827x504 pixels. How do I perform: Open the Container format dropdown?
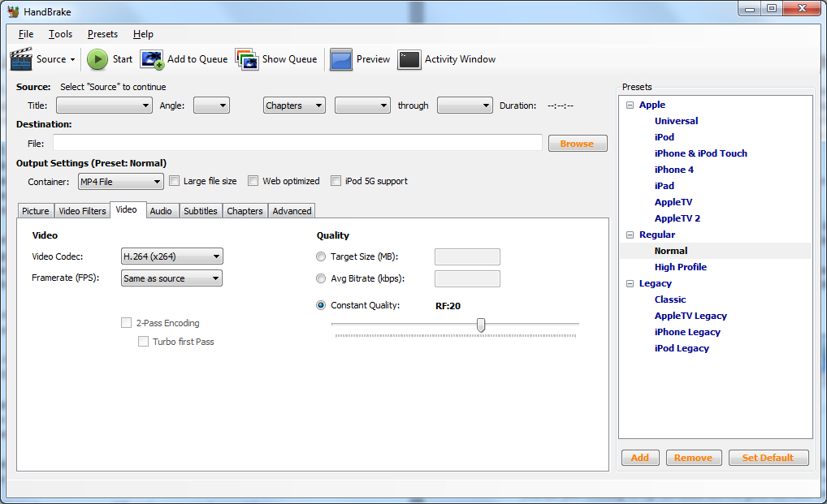tap(120, 182)
